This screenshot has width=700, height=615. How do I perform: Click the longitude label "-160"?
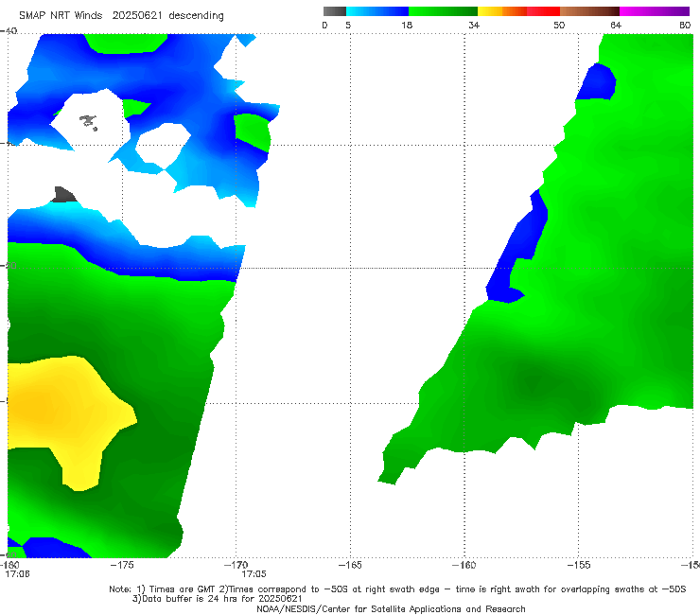pyautogui.click(x=464, y=565)
